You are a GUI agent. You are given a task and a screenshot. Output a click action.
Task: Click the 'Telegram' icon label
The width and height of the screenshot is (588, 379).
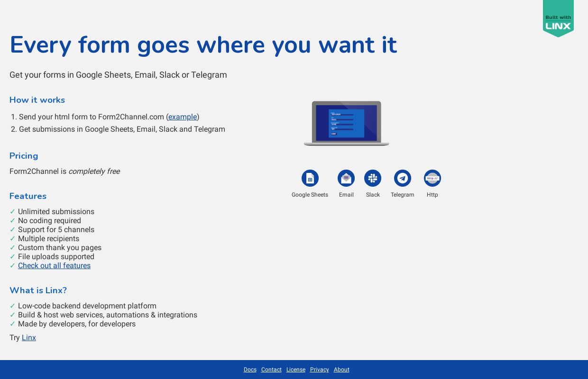pos(403,195)
